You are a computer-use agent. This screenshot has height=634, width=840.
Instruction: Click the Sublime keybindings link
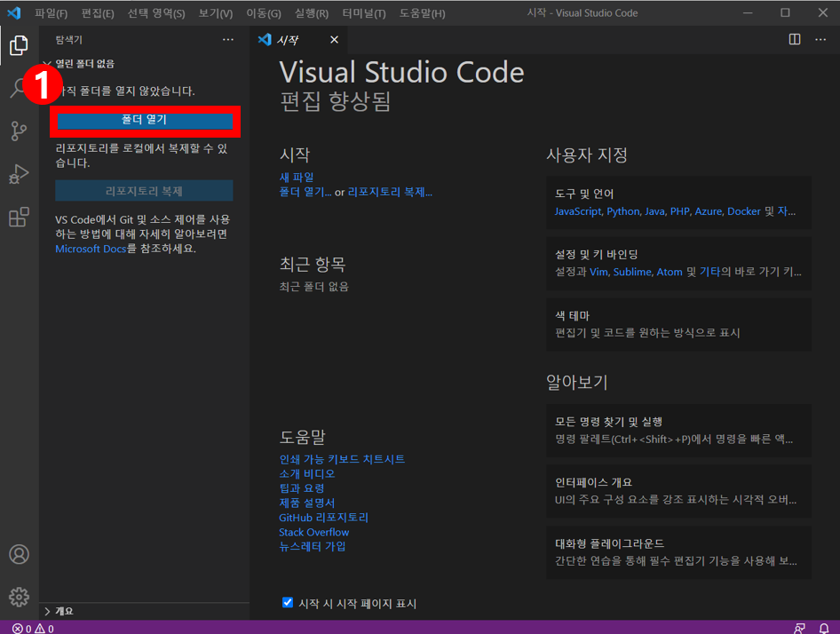click(633, 272)
